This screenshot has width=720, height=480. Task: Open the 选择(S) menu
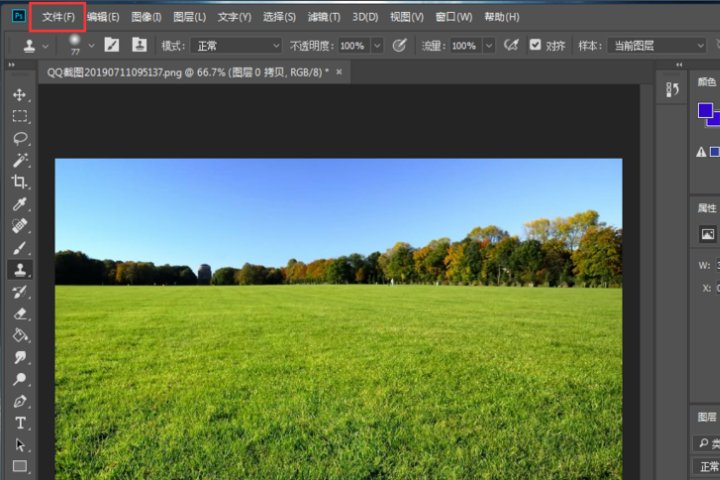tap(279, 17)
